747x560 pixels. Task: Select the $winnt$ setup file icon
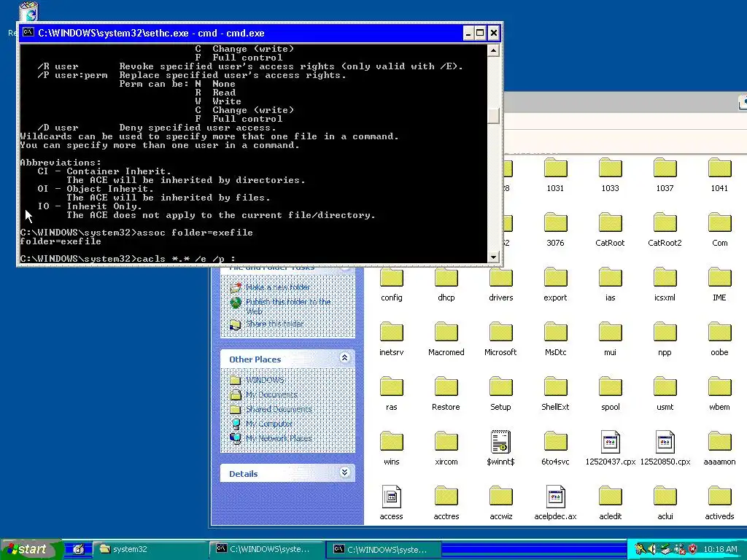pos(500,442)
